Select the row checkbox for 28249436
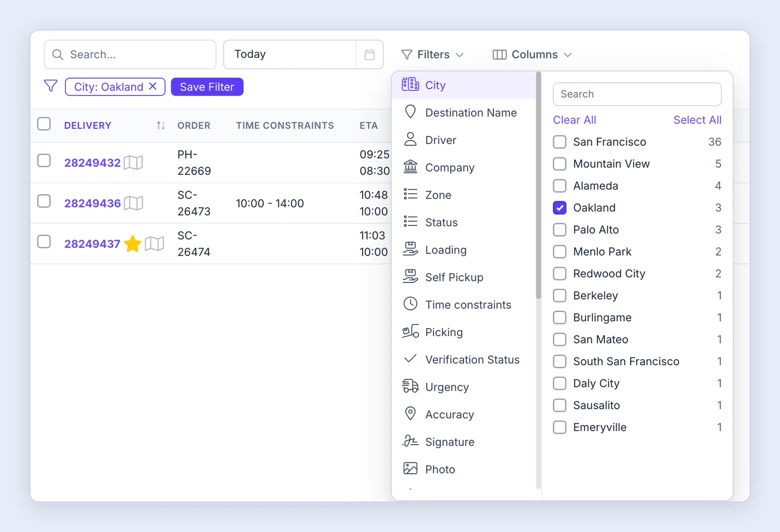The width and height of the screenshot is (780, 532). click(x=44, y=201)
